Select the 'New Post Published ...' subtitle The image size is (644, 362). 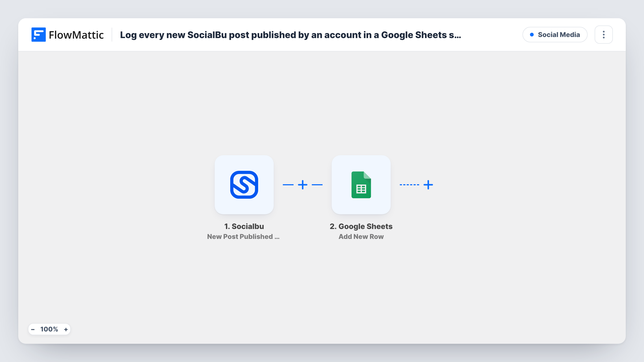[x=243, y=237]
